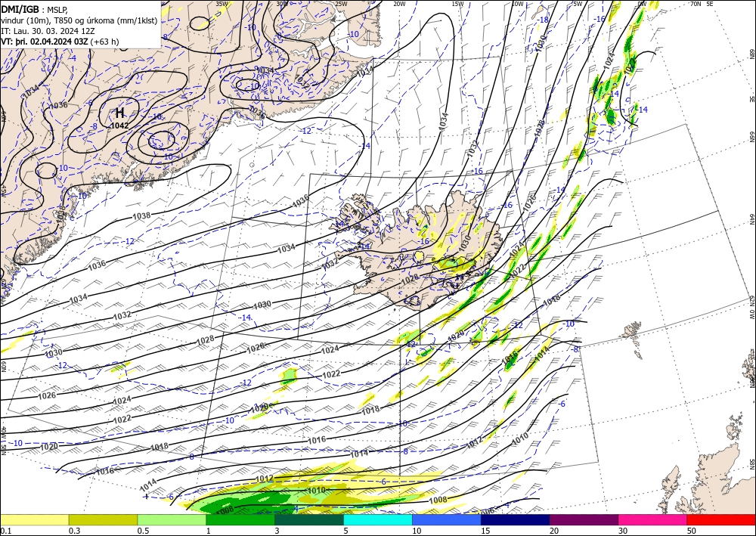This screenshot has height=536, width=756.
Task: Pick the cyan 5–10 legend color band
Action: coord(378,519)
